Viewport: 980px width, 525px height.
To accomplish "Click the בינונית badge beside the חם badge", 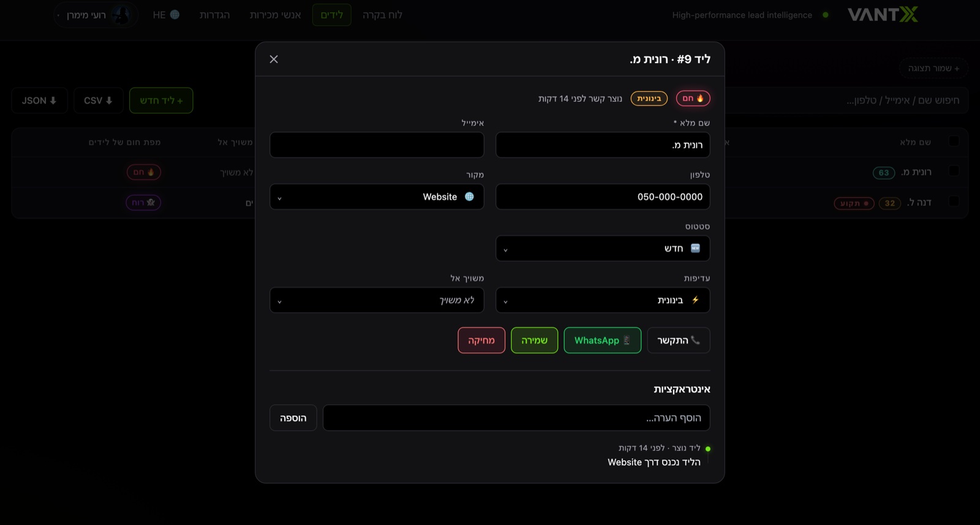I will (649, 99).
